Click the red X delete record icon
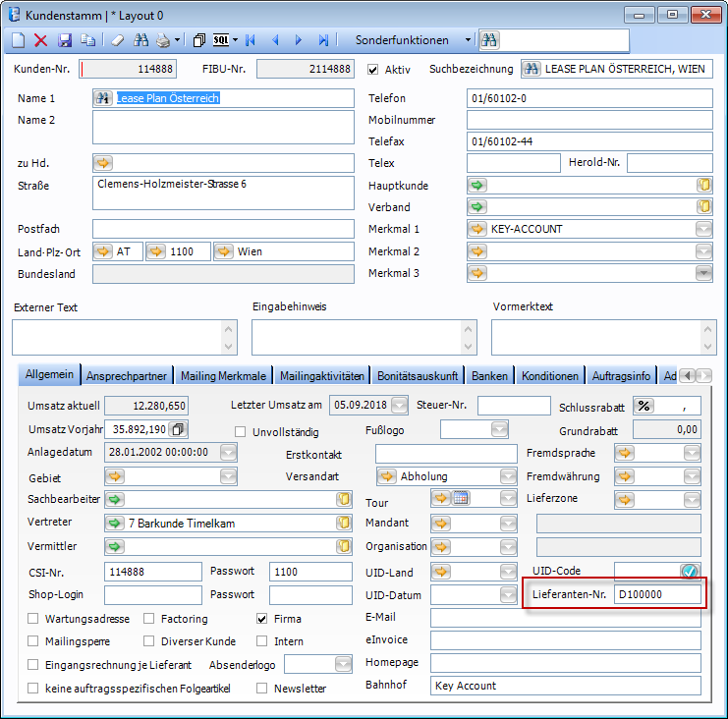This screenshot has height=719, width=728. pos(41,40)
